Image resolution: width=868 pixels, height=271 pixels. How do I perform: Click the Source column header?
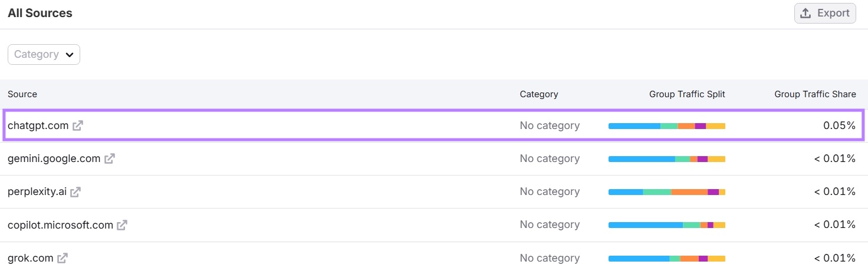[x=22, y=94]
